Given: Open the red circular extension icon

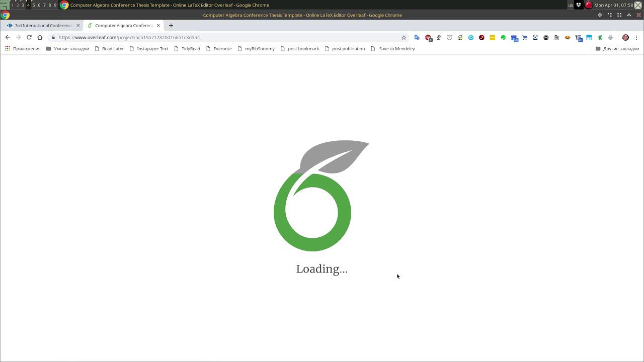Looking at the screenshot, I should pos(481,37).
